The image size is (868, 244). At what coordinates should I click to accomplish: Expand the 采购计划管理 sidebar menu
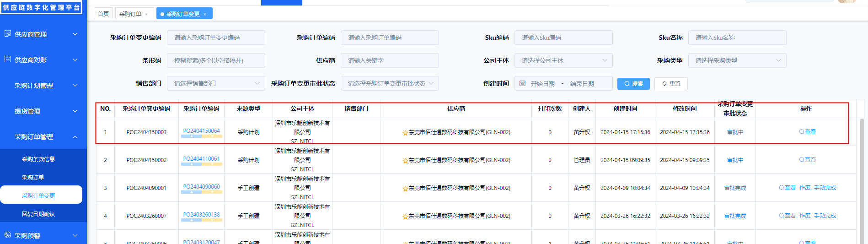point(75,86)
